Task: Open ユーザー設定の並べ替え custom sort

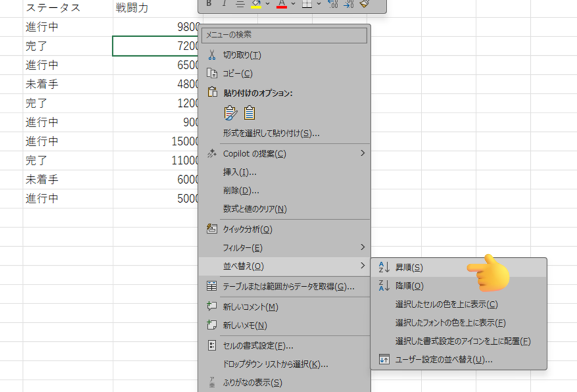Action: click(x=444, y=359)
